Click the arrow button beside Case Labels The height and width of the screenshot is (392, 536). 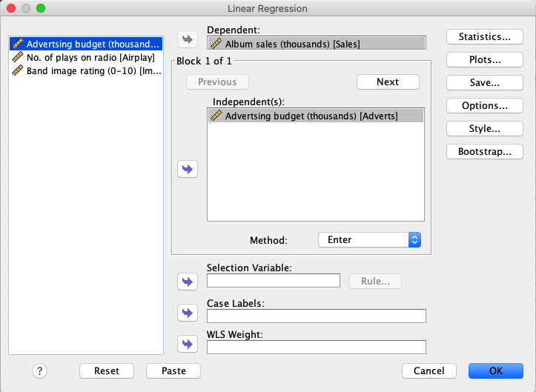[188, 313]
